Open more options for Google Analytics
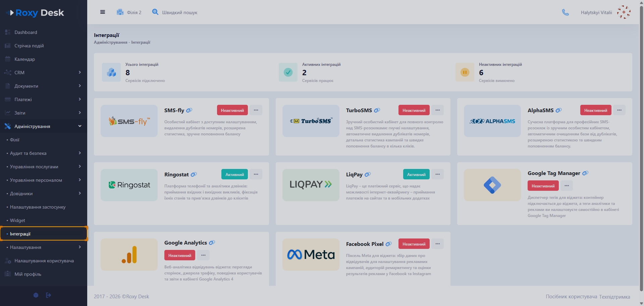Image resolution: width=644 pixels, height=306 pixels. pyautogui.click(x=203, y=255)
